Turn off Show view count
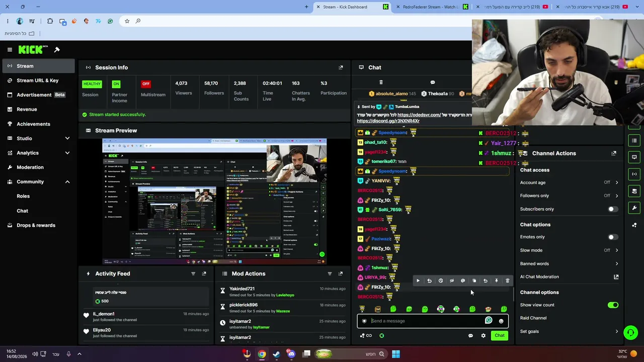Viewport: 644px width, 362px height. click(613, 305)
